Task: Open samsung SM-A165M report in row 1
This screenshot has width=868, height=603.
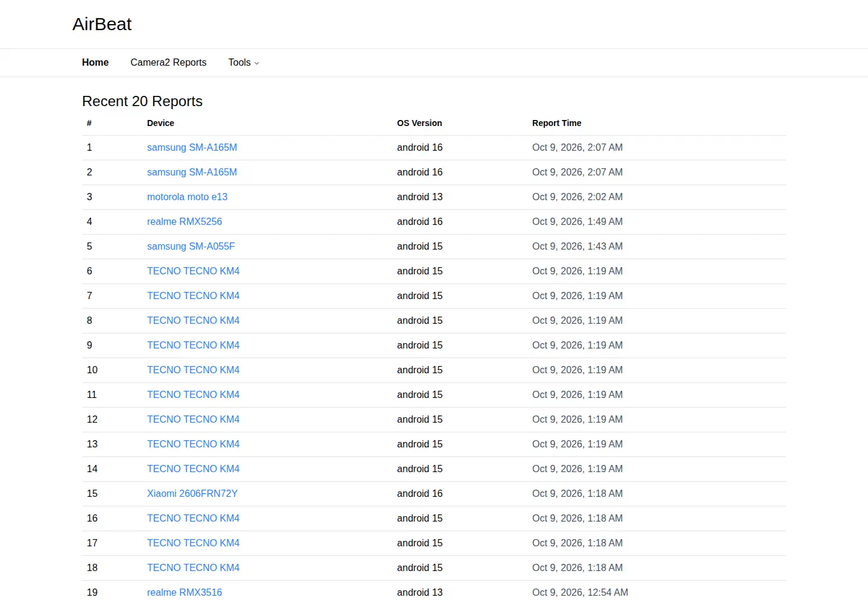Action: [192, 148]
